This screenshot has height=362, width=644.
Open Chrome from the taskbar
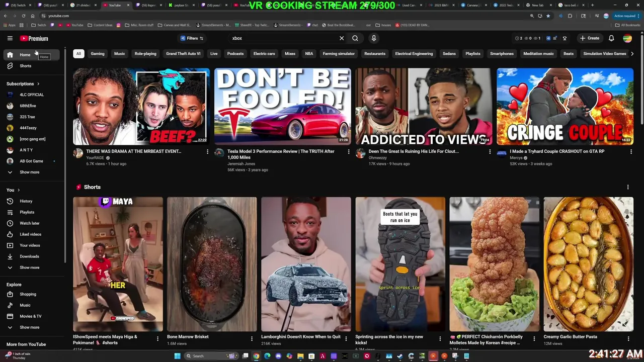coord(256,356)
